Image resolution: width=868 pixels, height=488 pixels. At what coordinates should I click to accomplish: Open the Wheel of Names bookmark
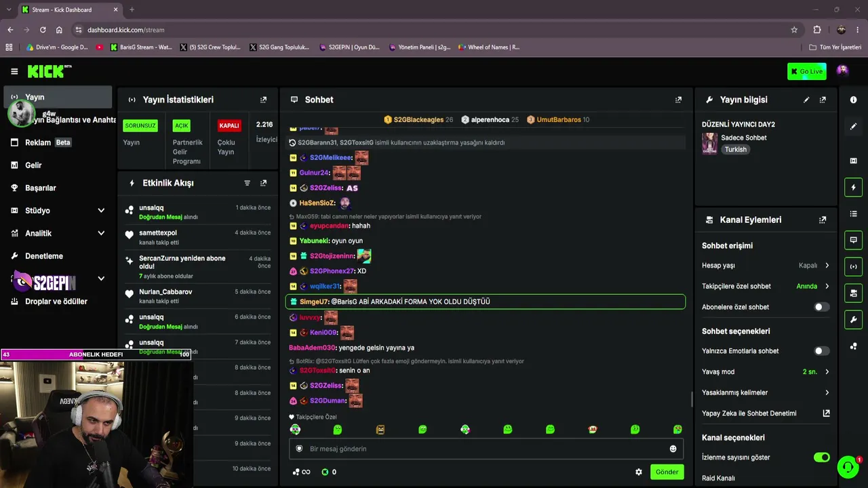point(488,47)
